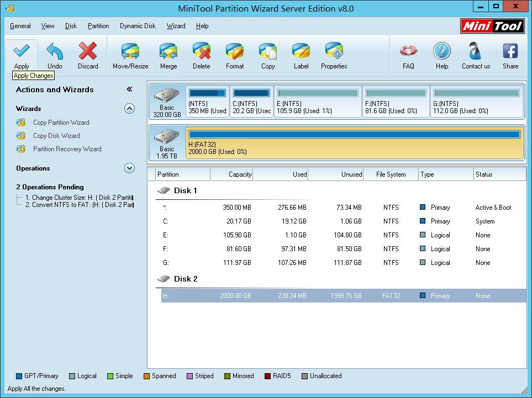The height and width of the screenshot is (398, 532).
Task: Sort by the Status column header
Action: coord(500,174)
